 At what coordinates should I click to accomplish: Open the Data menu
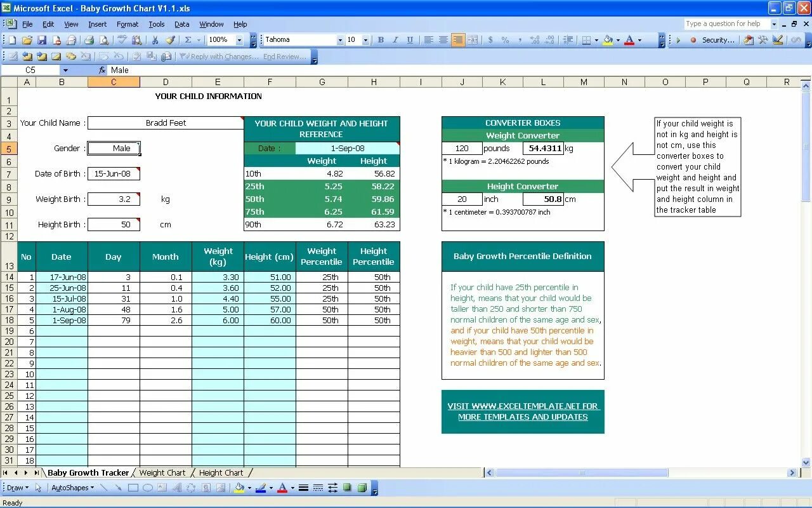pyautogui.click(x=182, y=24)
